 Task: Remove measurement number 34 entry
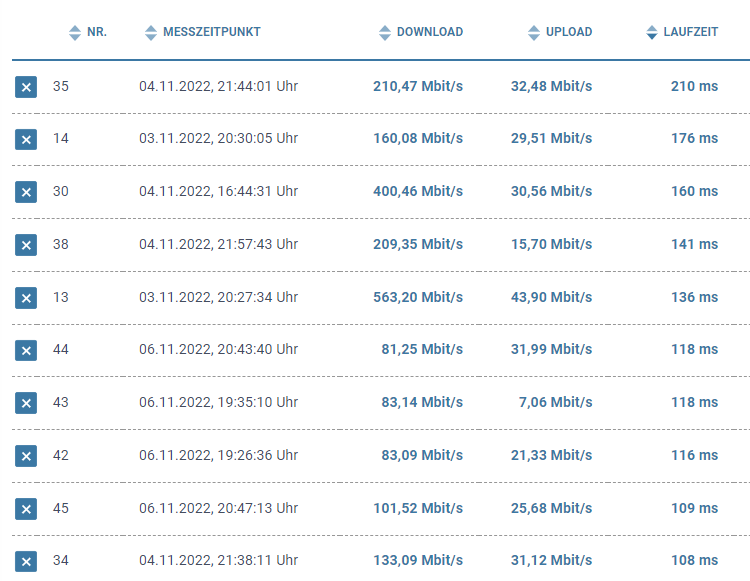pyautogui.click(x=26, y=561)
